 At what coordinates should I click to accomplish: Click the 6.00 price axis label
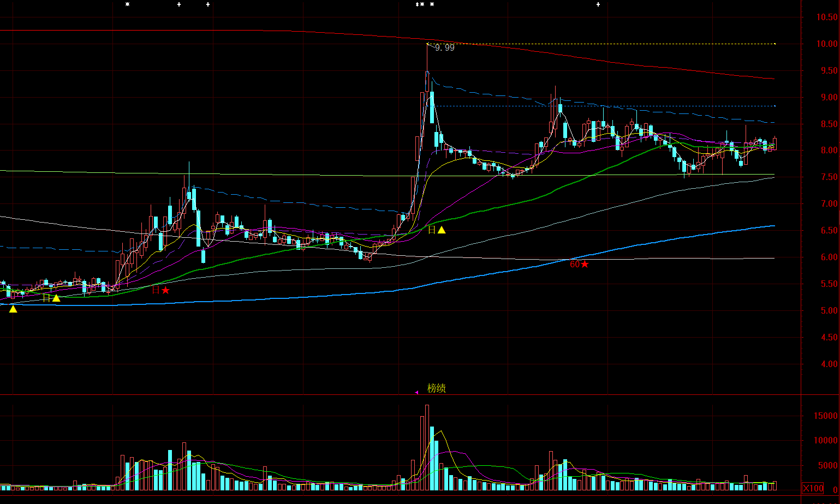coord(829,257)
